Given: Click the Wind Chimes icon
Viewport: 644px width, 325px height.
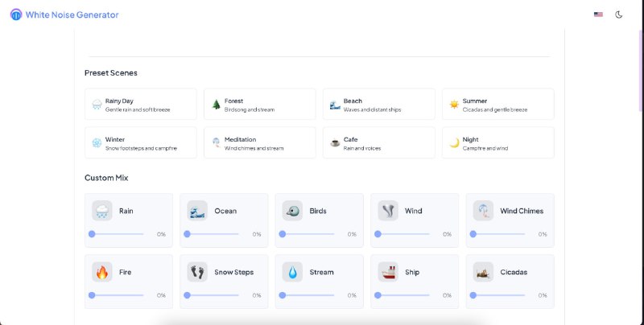Looking at the screenshot, I should point(483,211).
